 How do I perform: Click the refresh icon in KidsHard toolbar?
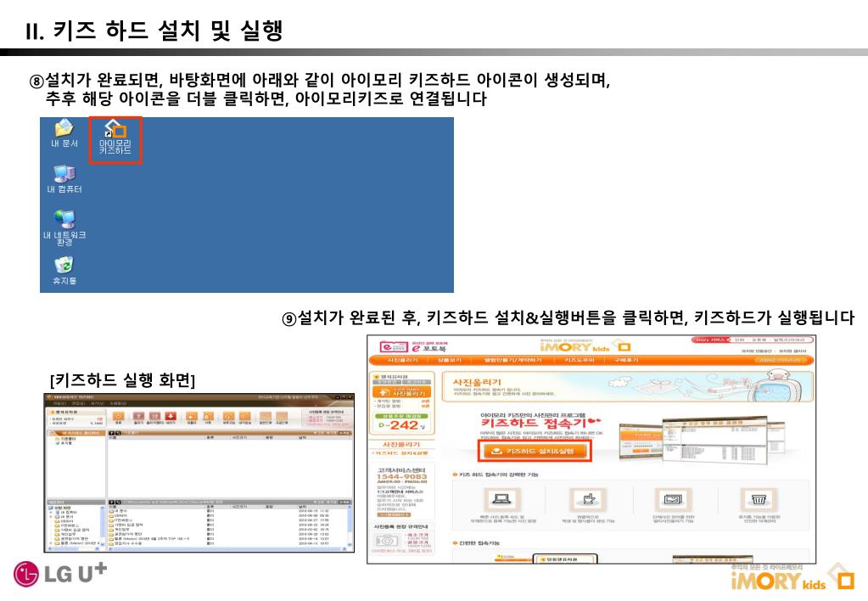(x=228, y=416)
